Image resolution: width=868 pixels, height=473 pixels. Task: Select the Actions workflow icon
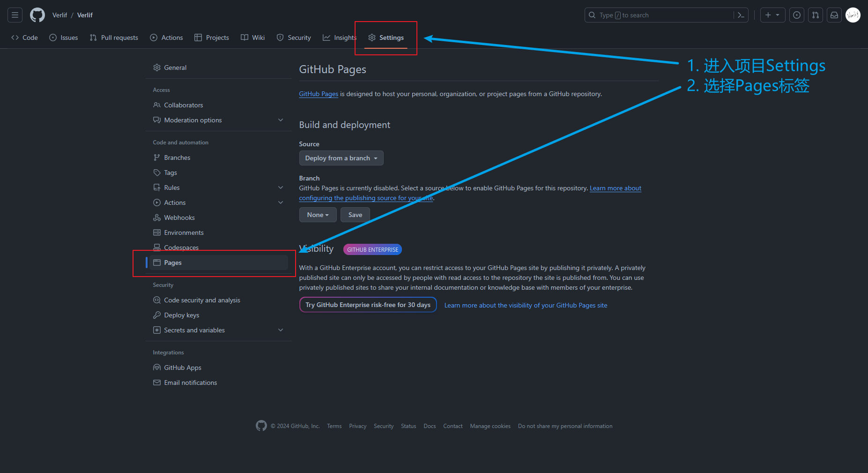point(153,38)
